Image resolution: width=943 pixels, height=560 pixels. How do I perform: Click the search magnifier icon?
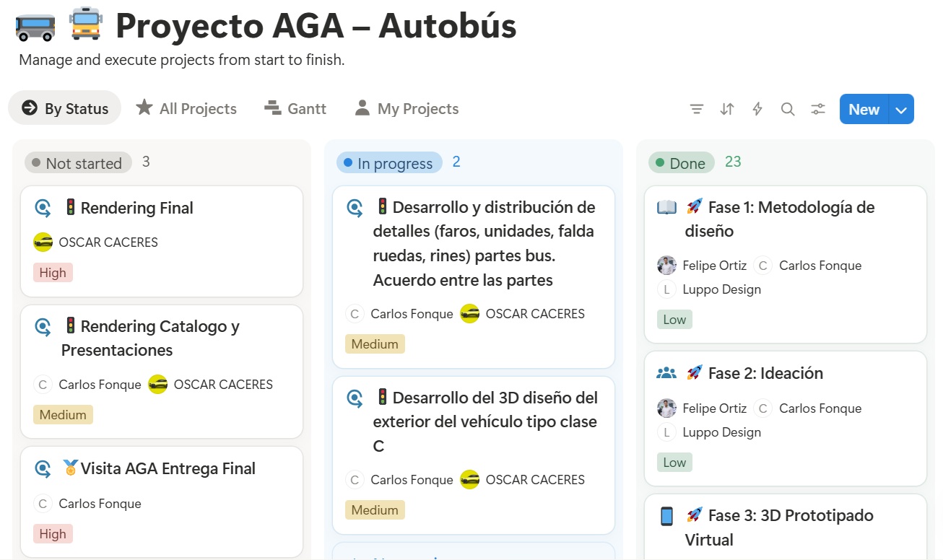coord(788,109)
